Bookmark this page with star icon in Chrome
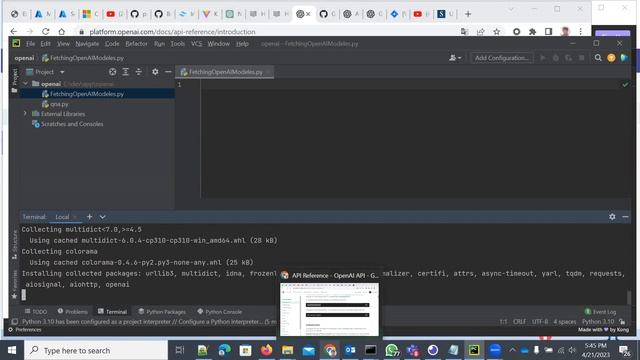The image size is (640, 360). pos(496,31)
